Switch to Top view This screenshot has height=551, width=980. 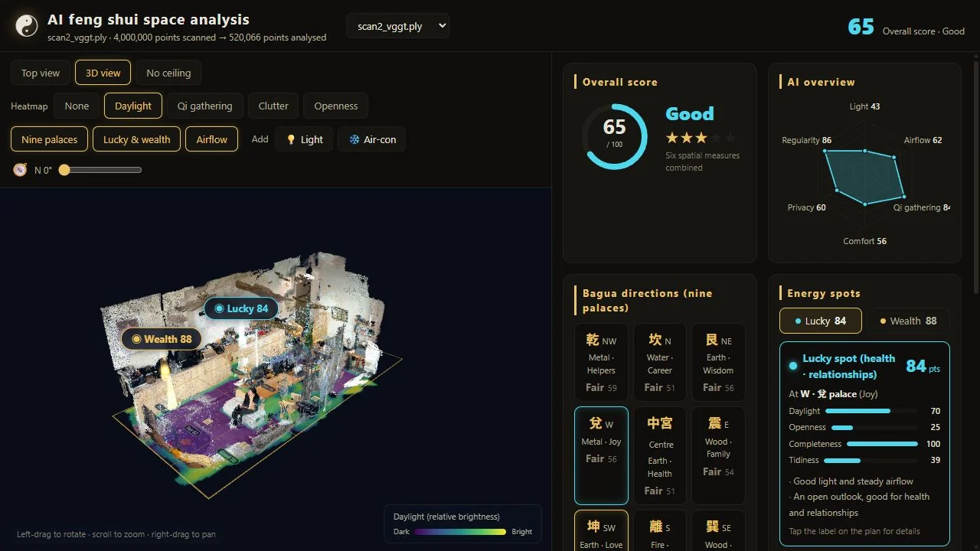(x=41, y=73)
